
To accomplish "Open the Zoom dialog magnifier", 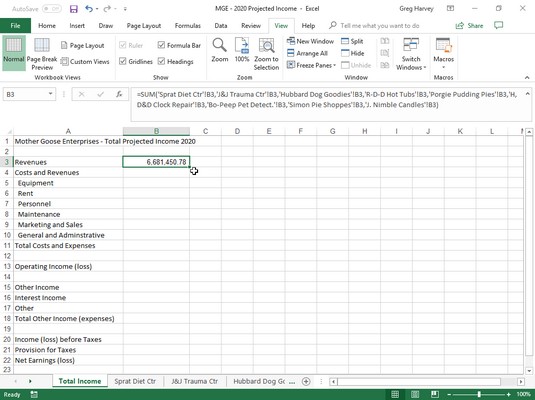I will pyautogui.click(x=219, y=50).
